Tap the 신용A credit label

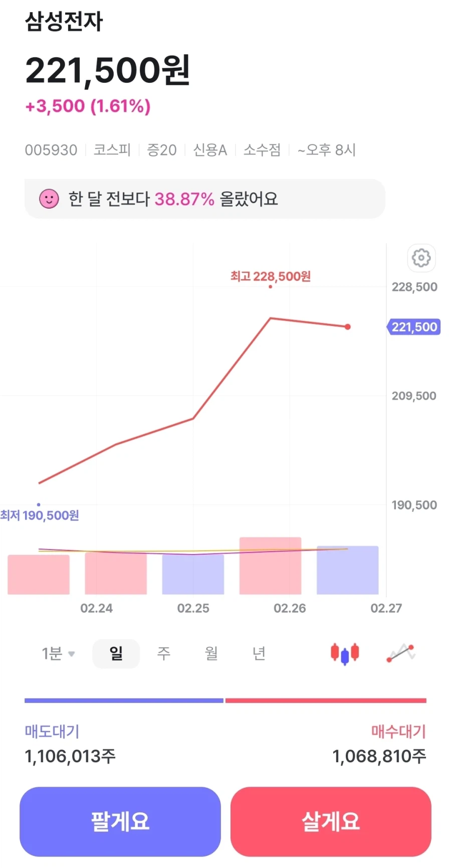tap(210, 150)
